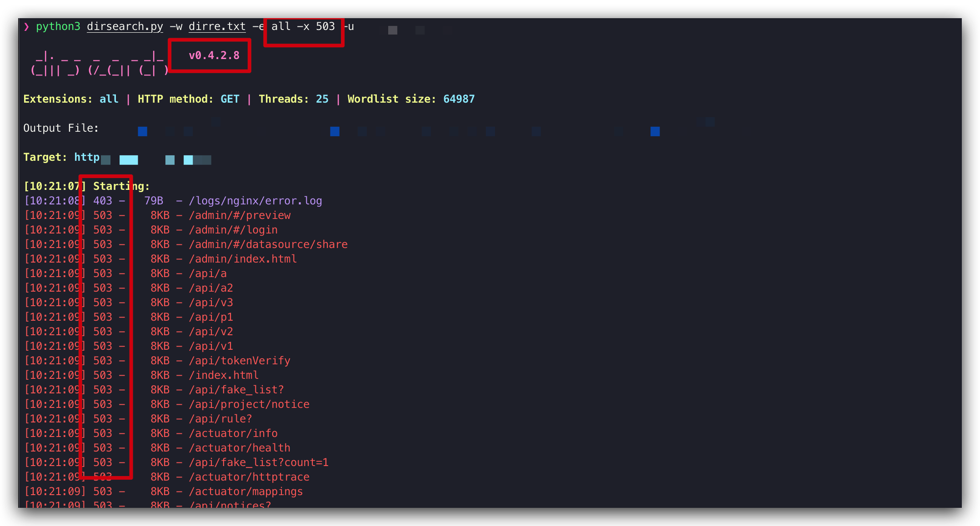This screenshot has width=980, height=526.
Task: Select the highlighted version number v0.4.2.8
Action: [215, 55]
